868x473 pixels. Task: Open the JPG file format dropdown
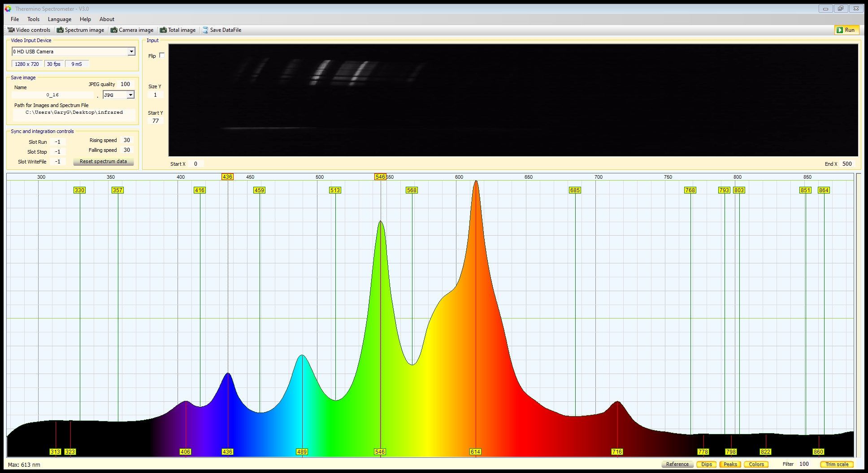[130, 95]
